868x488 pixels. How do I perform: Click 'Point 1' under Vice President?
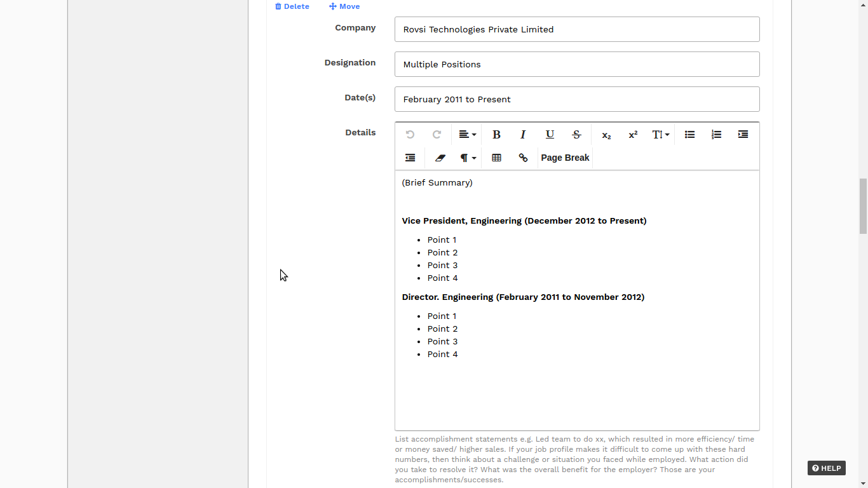(x=442, y=240)
